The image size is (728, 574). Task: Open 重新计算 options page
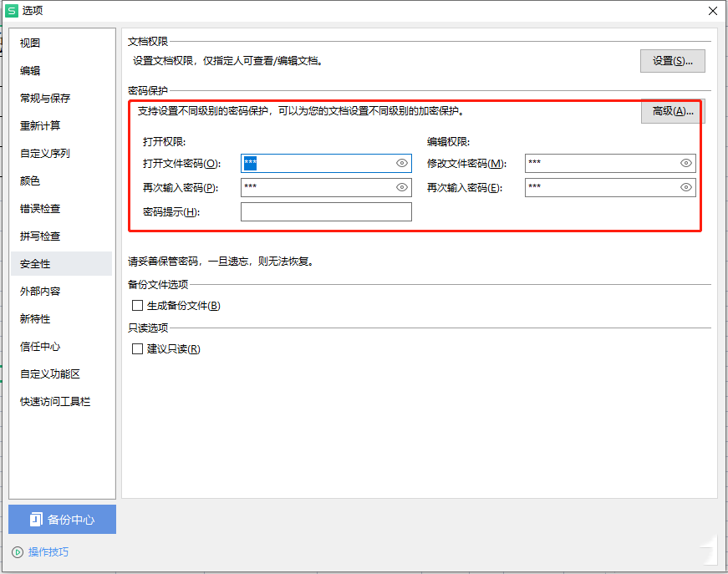click(x=61, y=126)
